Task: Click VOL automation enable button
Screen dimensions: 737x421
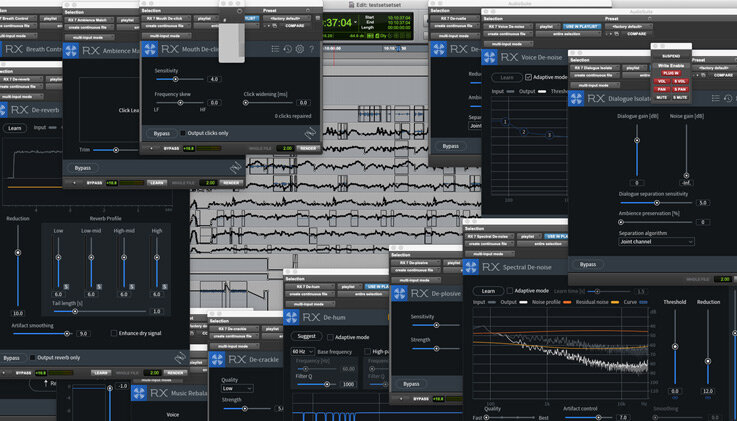Action: 662,81
